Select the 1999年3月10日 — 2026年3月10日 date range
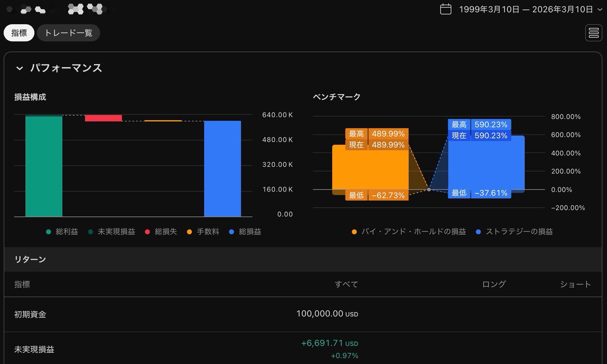The height and width of the screenshot is (364, 607). pos(526,9)
